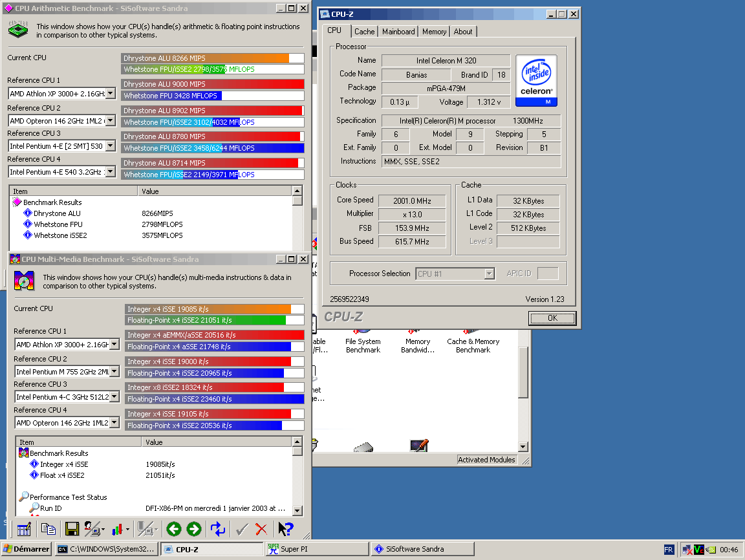Click the clock showing 00:46
Viewport: 745px width, 560px height.
728,550
